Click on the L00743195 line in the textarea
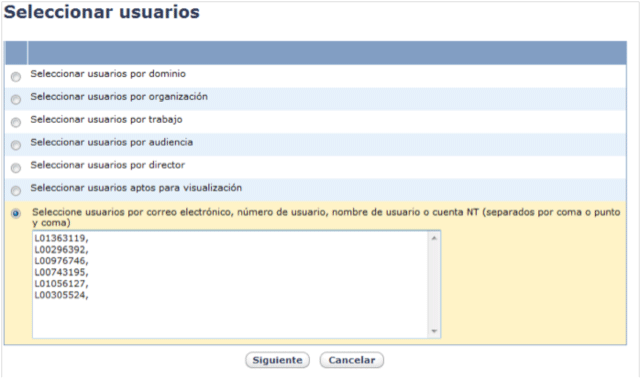640x379 pixels. click(x=61, y=272)
